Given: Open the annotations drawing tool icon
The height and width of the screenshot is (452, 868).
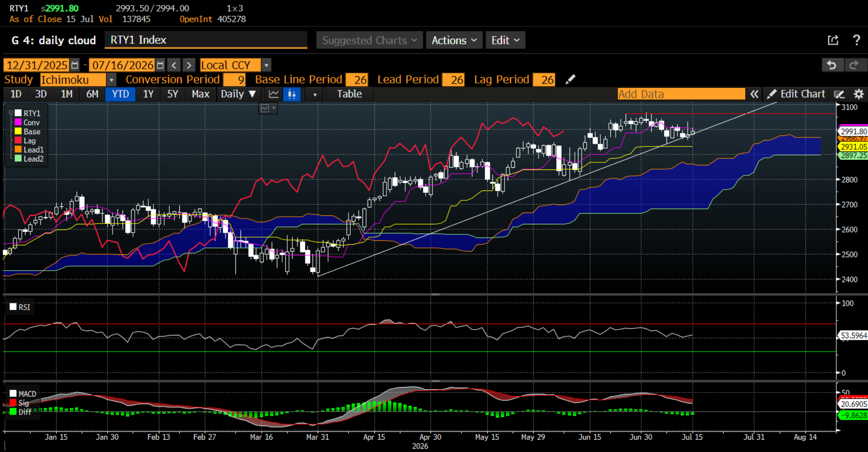Looking at the screenshot, I should (x=839, y=94).
